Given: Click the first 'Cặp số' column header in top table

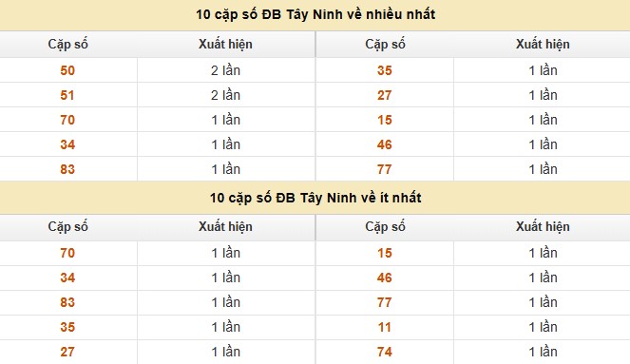Looking at the screenshot, I should point(67,45).
